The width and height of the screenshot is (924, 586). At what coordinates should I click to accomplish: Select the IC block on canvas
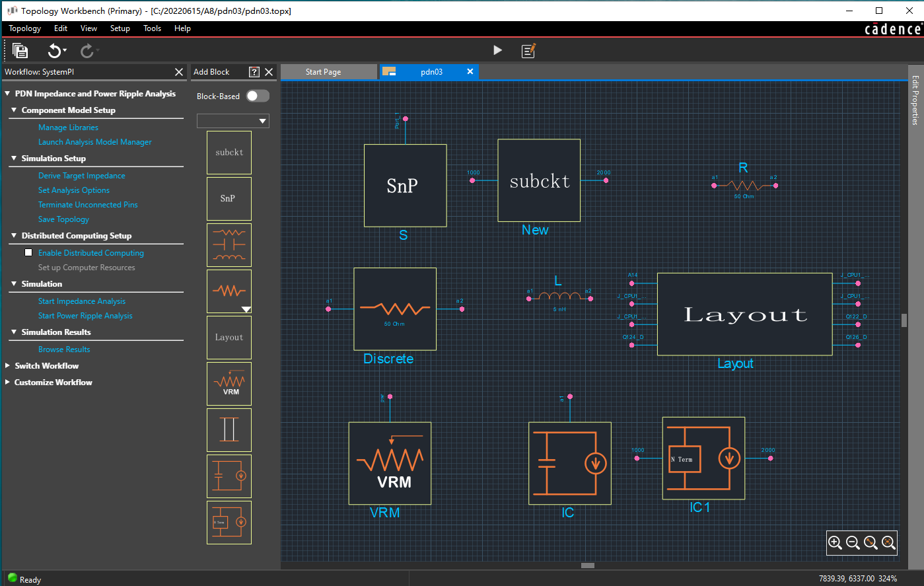[x=570, y=463]
